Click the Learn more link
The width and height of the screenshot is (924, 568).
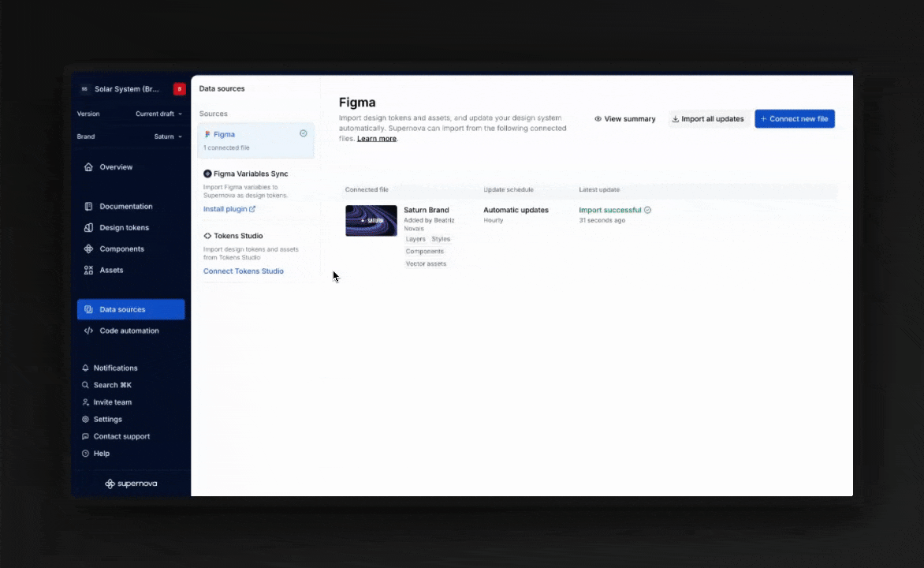coord(376,139)
